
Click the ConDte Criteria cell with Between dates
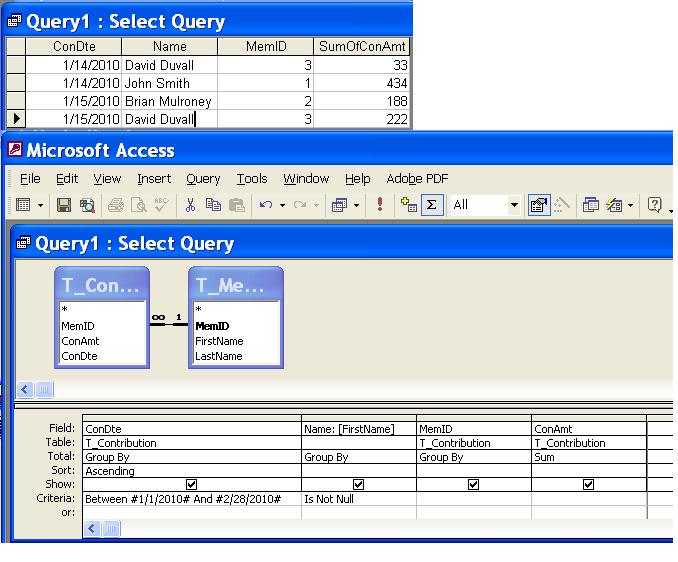(x=192, y=499)
